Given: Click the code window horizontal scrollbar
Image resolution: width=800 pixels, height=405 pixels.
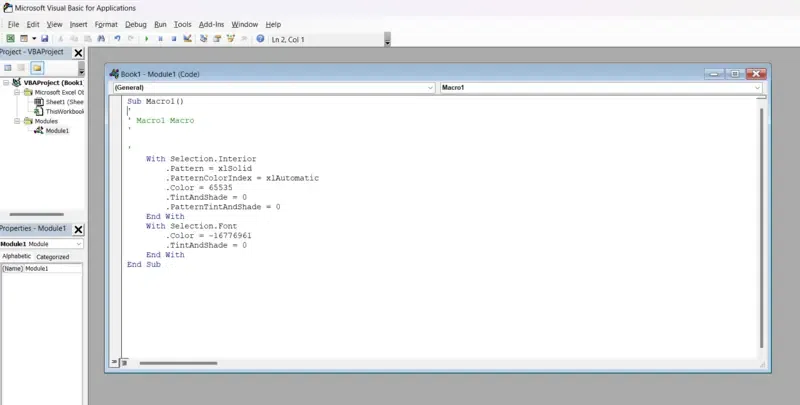Looking at the screenshot, I should (179, 363).
